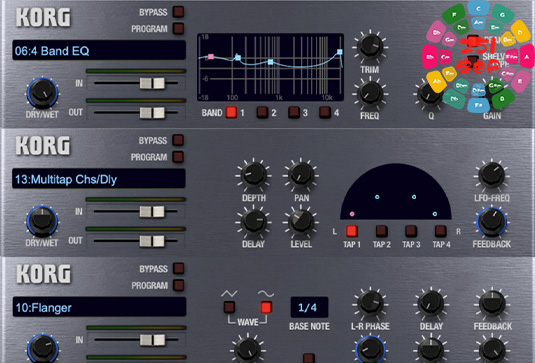
Task: Click the blue band 3 node in EQ graph
Action: pyautogui.click(x=270, y=62)
